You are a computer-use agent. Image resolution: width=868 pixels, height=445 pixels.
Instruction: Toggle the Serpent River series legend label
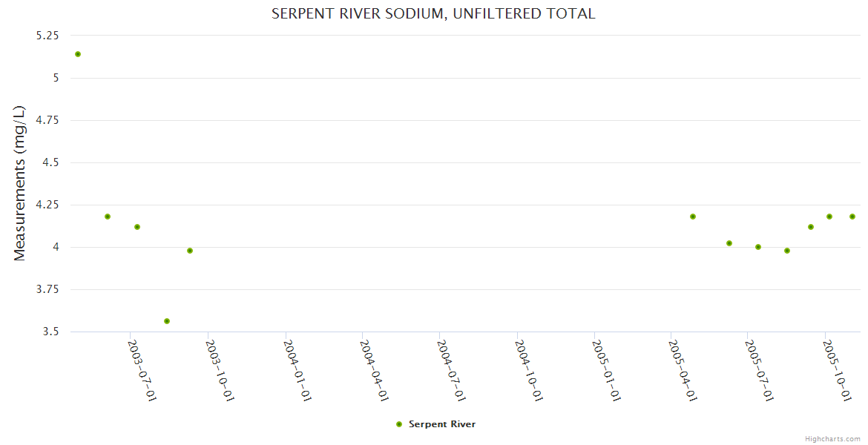click(x=441, y=424)
